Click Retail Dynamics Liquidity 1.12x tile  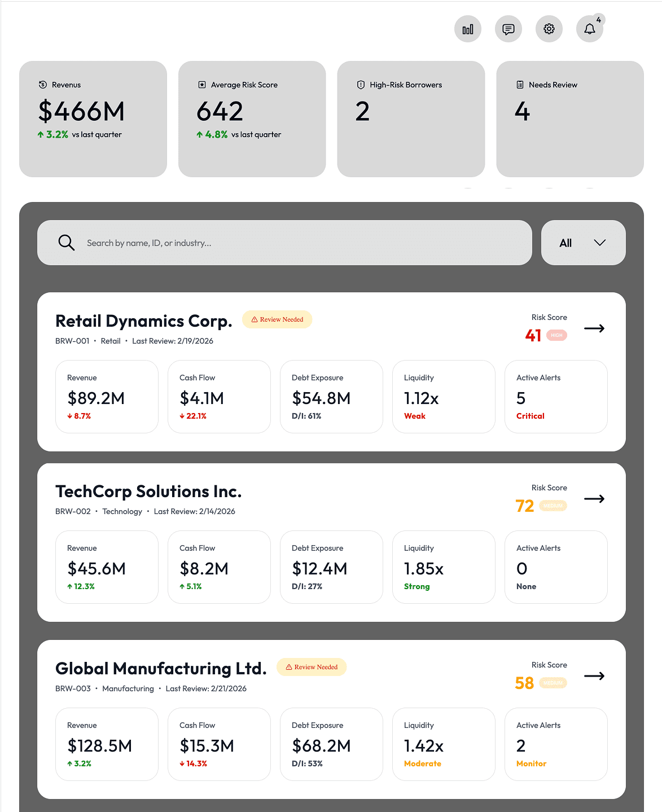tap(444, 397)
